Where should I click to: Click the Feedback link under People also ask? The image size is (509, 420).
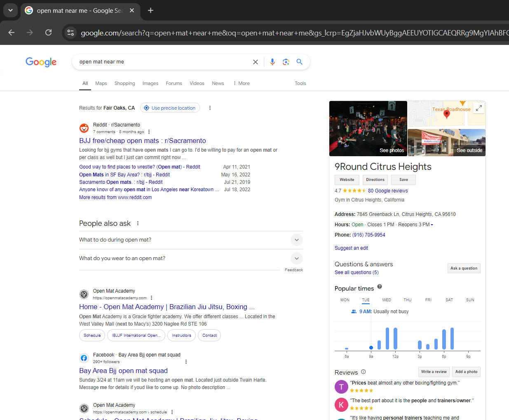point(294,270)
